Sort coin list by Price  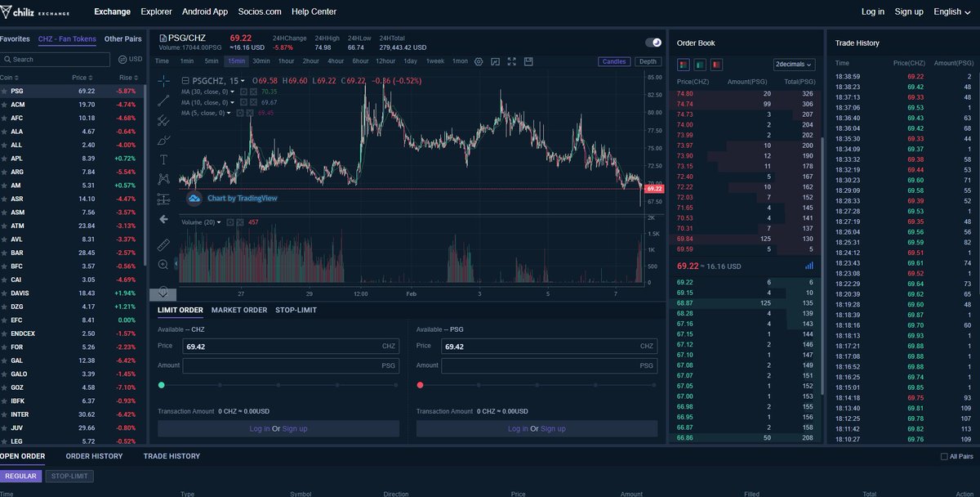tap(81, 77)
